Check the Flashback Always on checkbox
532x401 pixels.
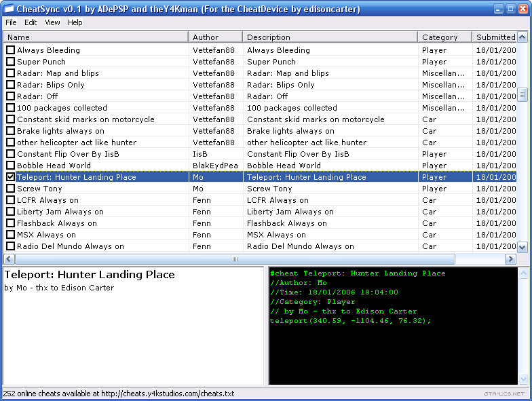11,223
